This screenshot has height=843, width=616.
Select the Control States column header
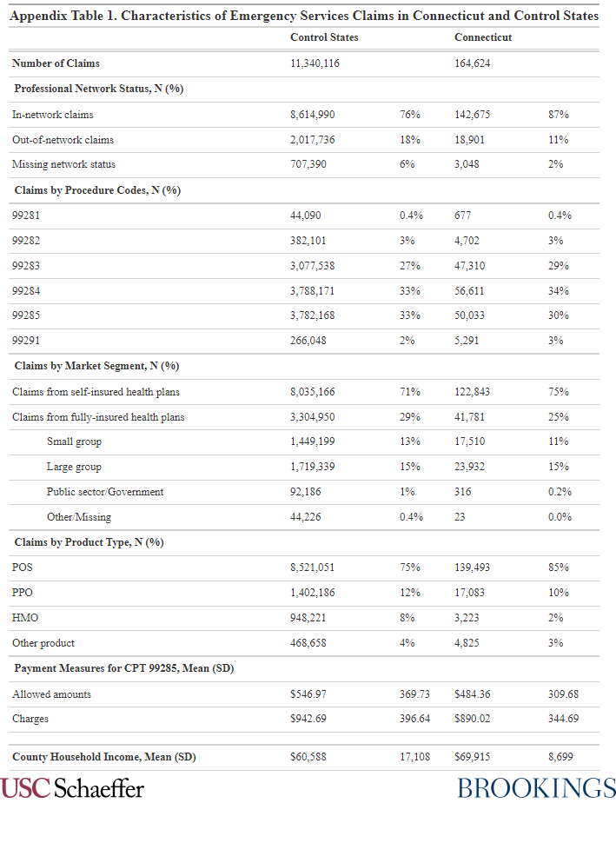(x=324, y=37)
